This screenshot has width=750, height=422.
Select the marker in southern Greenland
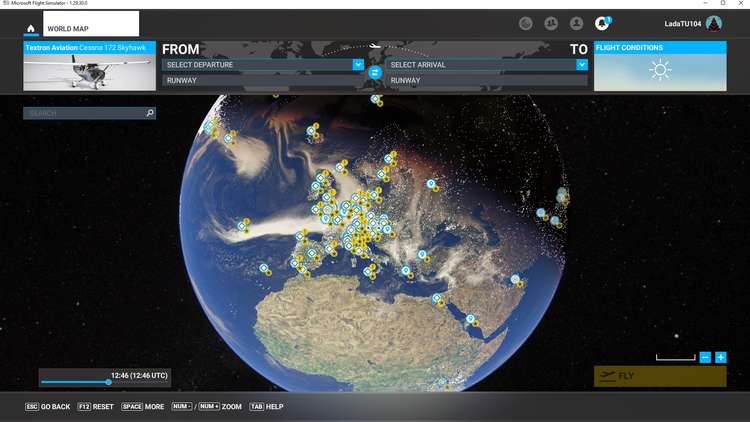pos(229,139)
